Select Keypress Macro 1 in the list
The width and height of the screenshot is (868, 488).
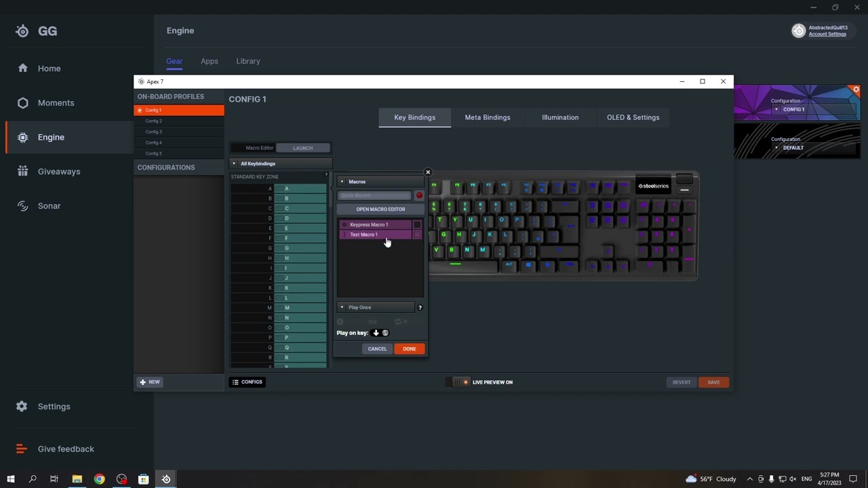(376, 224)
